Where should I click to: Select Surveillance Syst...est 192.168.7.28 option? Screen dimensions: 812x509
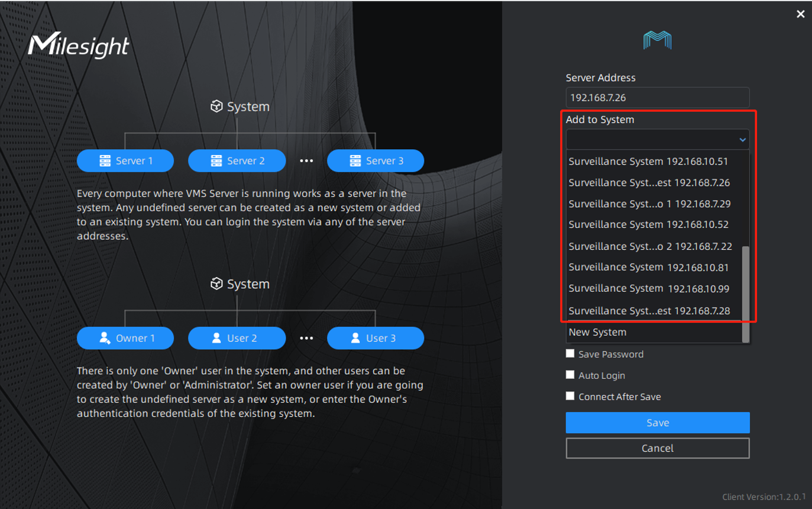pos(654,310)
